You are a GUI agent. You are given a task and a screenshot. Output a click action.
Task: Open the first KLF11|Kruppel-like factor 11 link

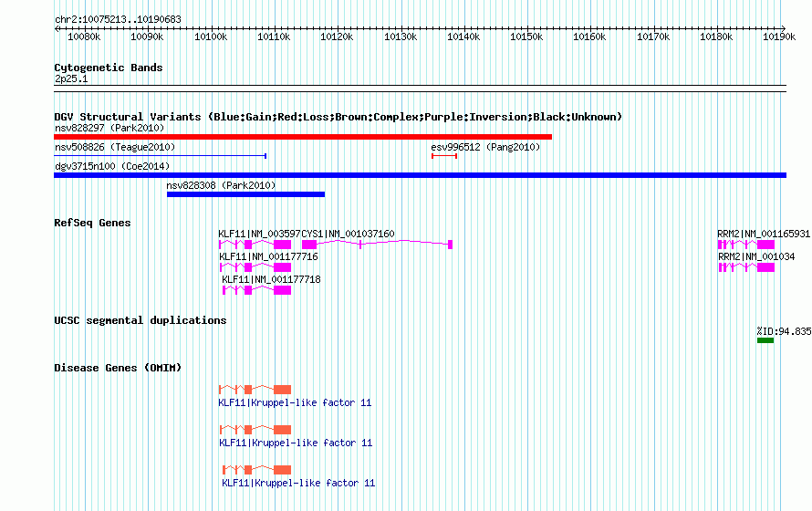coord(296,402)
